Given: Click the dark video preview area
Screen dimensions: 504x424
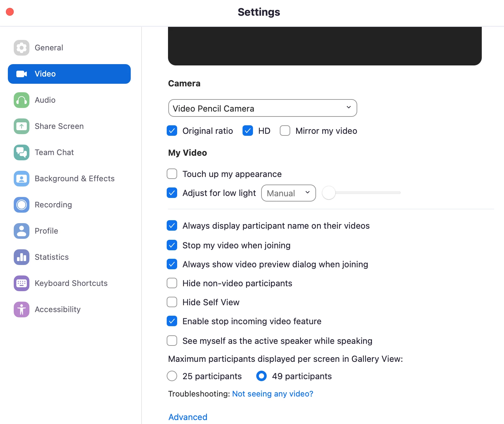Looking at the screenshot, I should pos(325,46).
